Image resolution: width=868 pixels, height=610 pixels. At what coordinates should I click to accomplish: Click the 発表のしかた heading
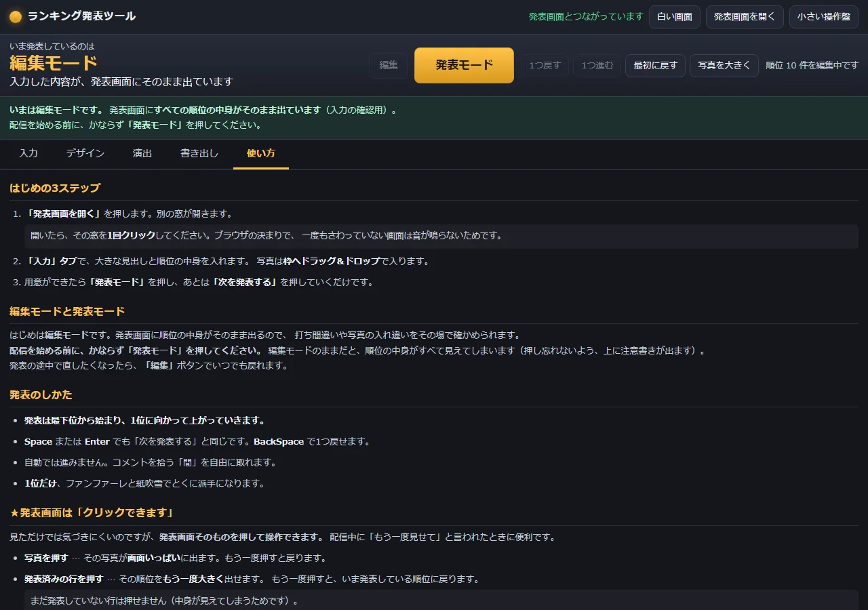[x=41, y=395]
